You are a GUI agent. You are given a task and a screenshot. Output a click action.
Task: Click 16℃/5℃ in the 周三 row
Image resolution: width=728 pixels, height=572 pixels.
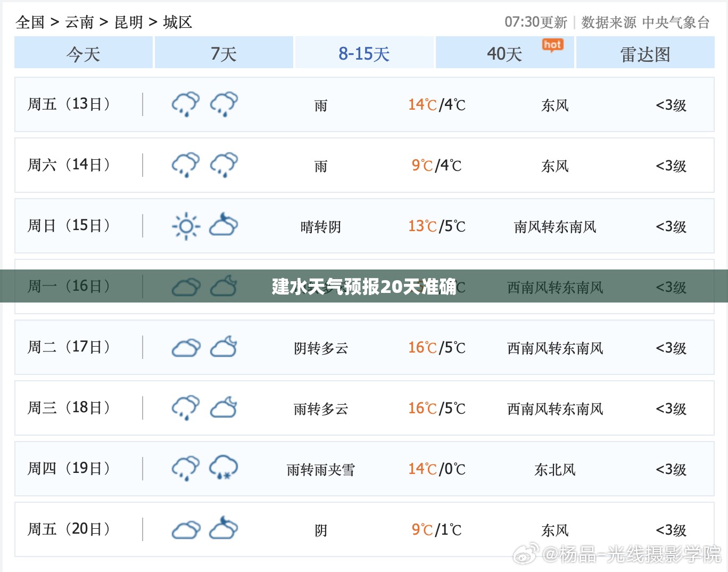[x=437, y=408]
